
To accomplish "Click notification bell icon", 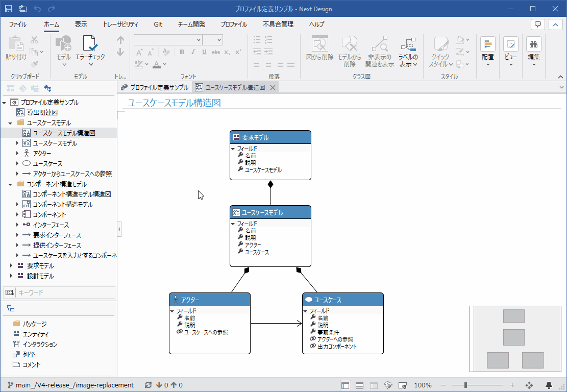I will tap(549, 385).
